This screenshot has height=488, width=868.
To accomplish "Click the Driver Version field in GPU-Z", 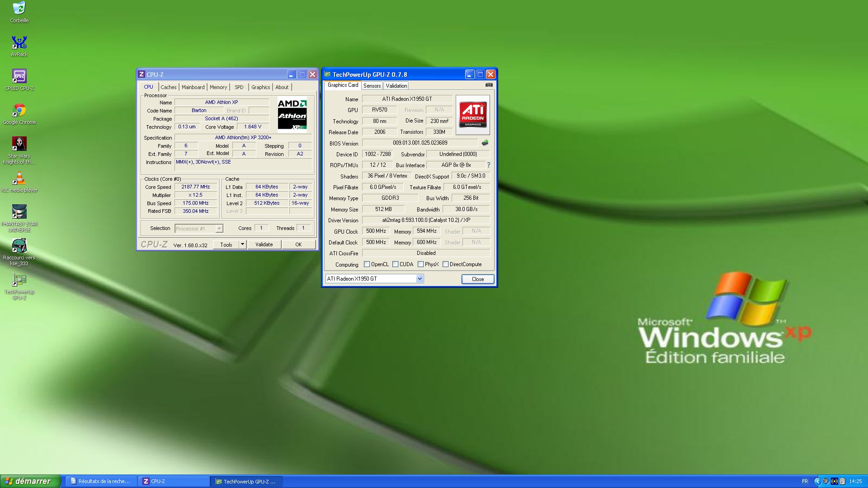I will 426,220.
